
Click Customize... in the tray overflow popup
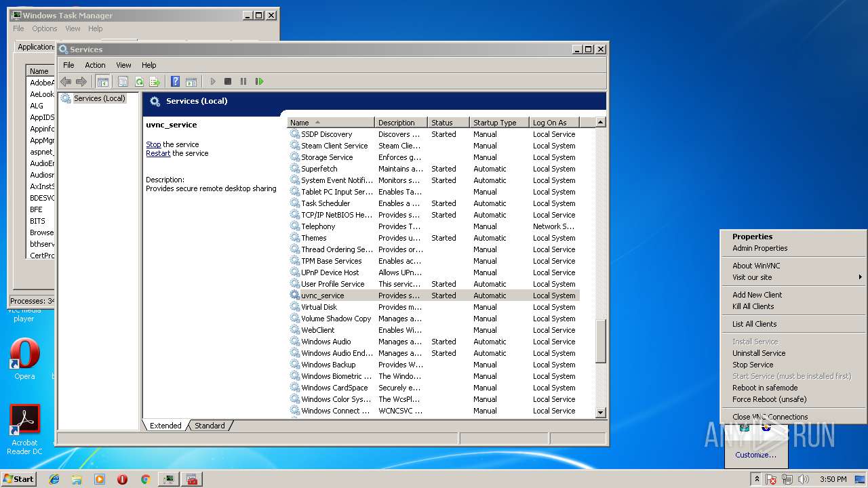756,455
